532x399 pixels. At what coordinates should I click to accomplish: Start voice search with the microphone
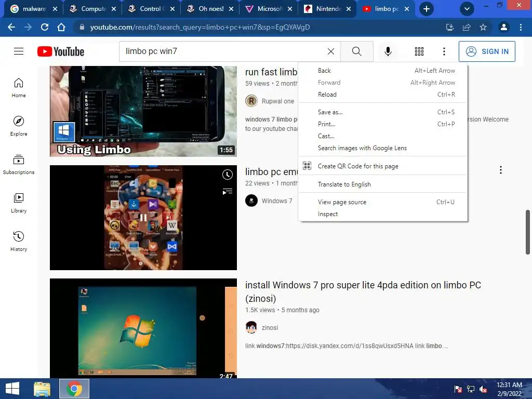pos(388,51)
